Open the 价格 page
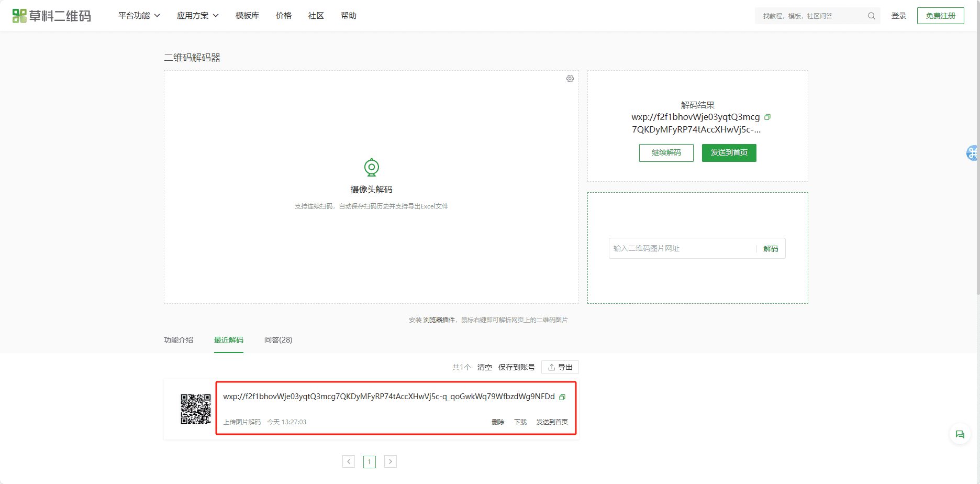The image size is (980, 484). coord(284,16)
